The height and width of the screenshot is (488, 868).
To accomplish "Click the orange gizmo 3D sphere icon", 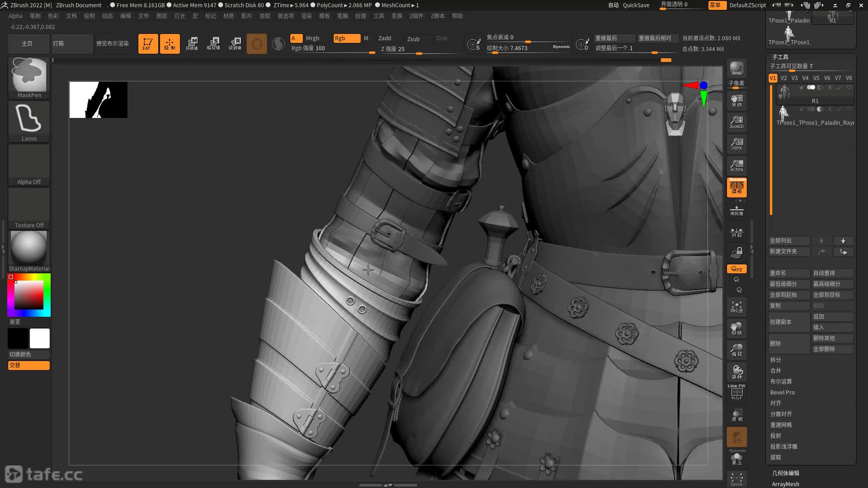I will coord(257,44).
